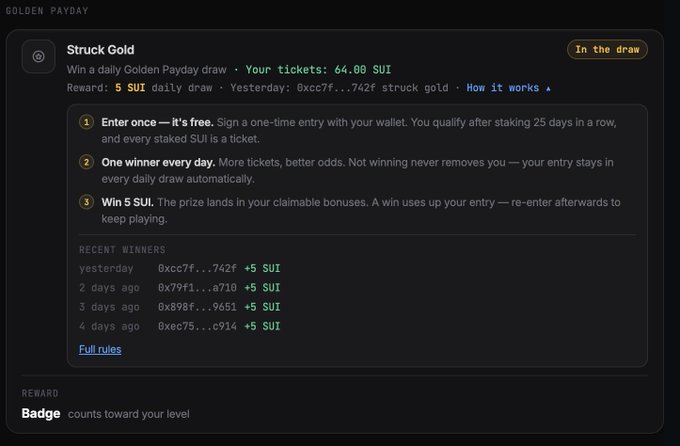The height and width of the screenshot is (446, 680).
Task: Select winner address 0xec75...c914
Action: [197, 326]
